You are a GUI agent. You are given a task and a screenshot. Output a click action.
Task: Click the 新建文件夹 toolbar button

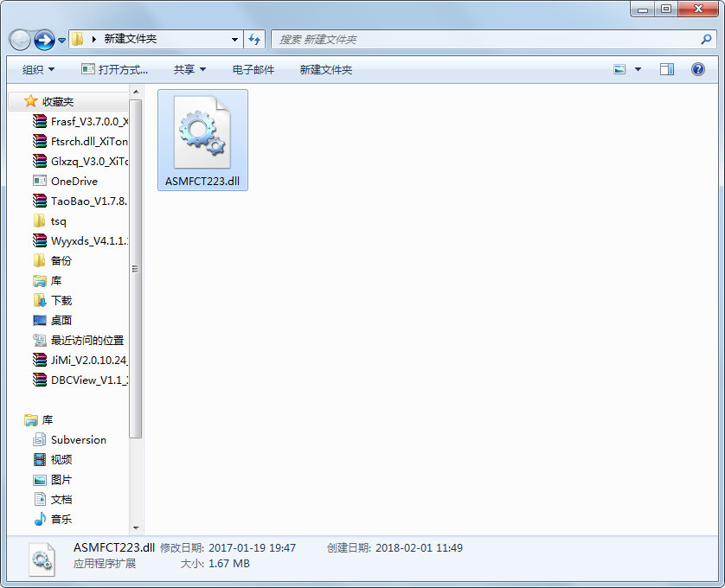click(x=325, y=69)
